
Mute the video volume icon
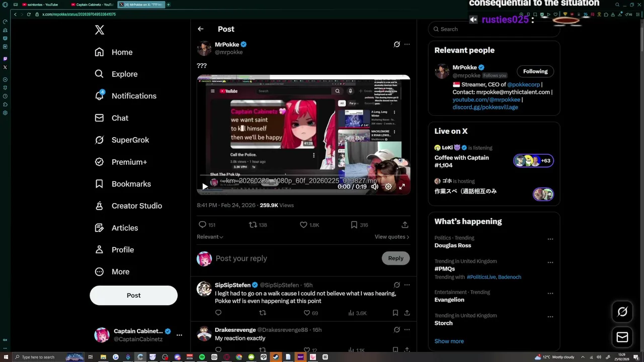(x=375, y=187)
